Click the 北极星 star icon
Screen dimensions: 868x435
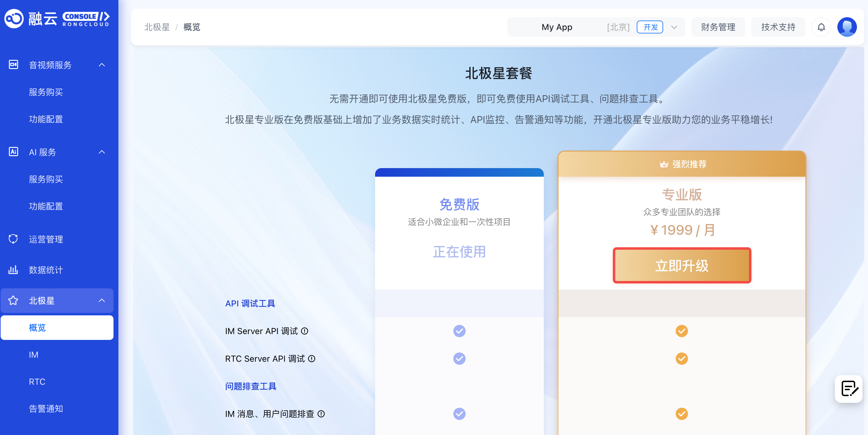(x=13, y=301)
